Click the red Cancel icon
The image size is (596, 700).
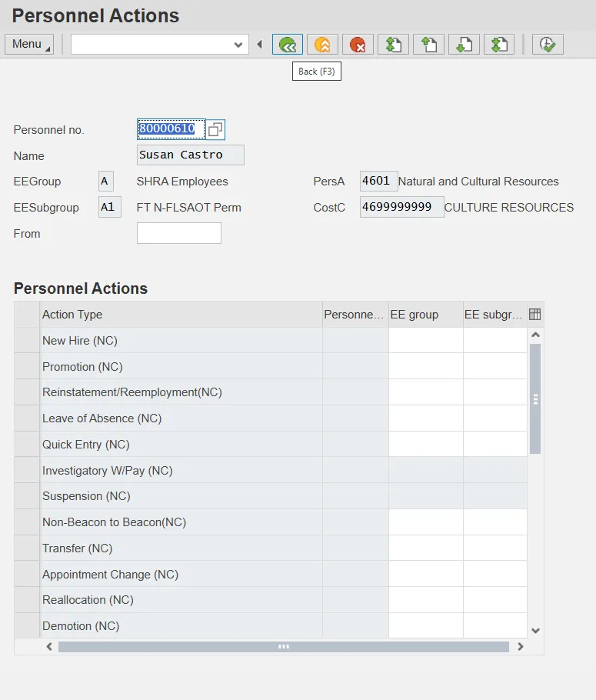358,45
